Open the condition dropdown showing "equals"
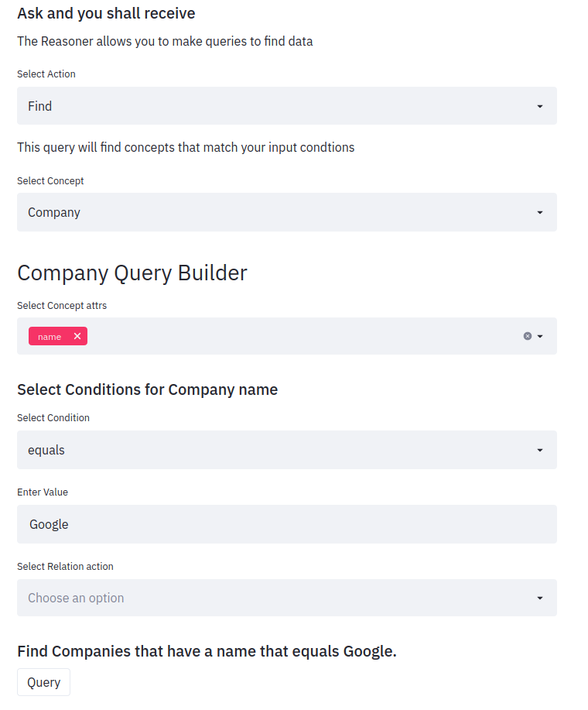Screen dimensions: 588x710 [271, 450]
